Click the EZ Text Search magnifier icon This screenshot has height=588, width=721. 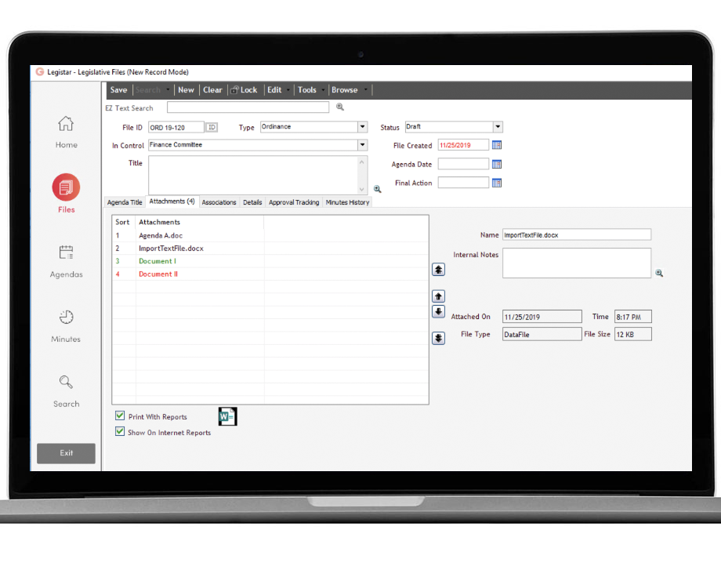coord(340,107)
